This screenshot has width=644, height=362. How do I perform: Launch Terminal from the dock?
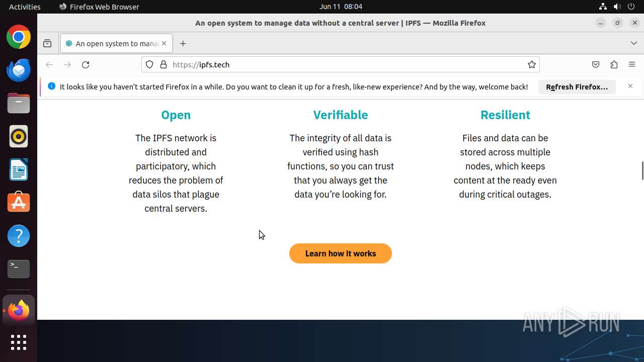click(19, 269)
